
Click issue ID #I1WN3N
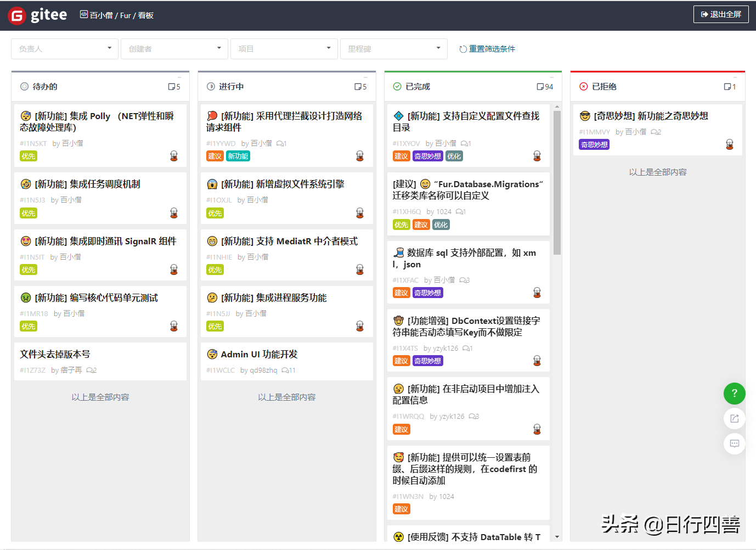coord(408,497)
